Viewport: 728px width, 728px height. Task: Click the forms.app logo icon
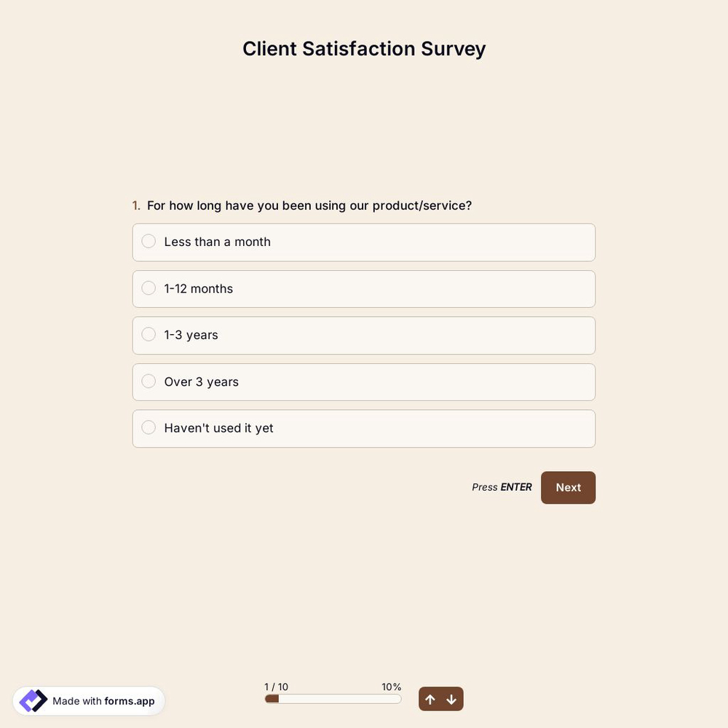tap(32, 700)
